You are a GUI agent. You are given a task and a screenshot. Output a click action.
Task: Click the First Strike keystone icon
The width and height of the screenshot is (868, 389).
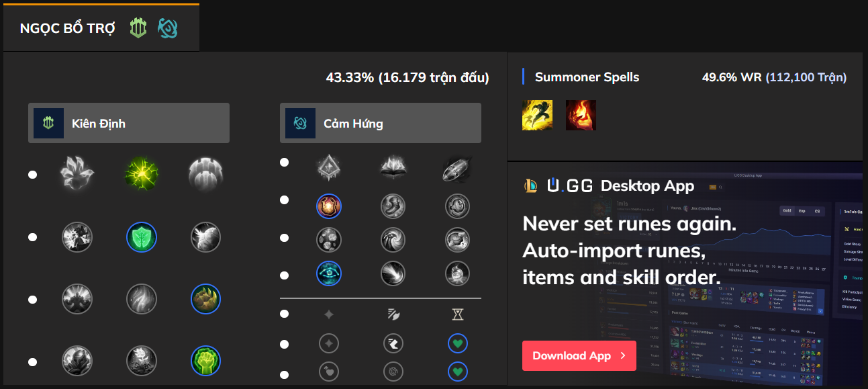457,168
